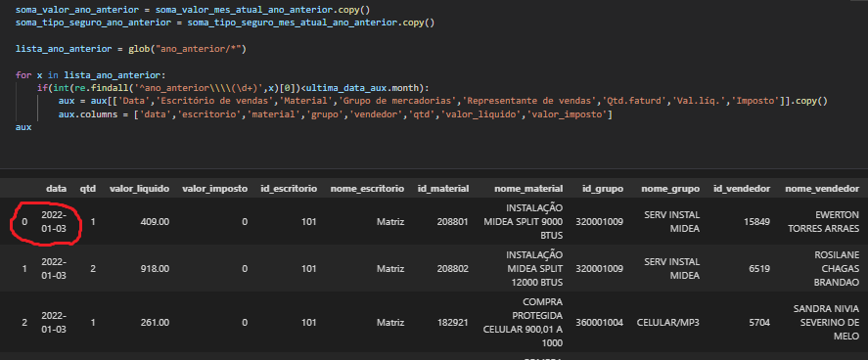Place cursor in 'soma_tipo_seguro_ano_anterior' code line
Image resolution: width=868 pixels, height=360 pixels.
[225, 23]
